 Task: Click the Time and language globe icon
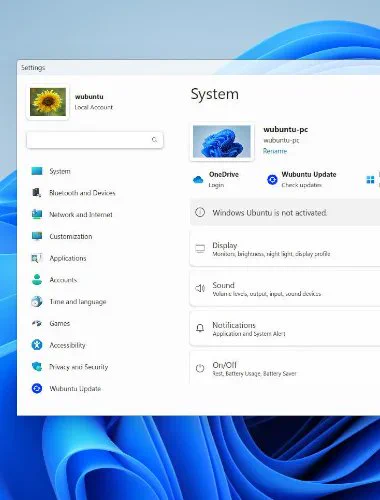[37, 301]
